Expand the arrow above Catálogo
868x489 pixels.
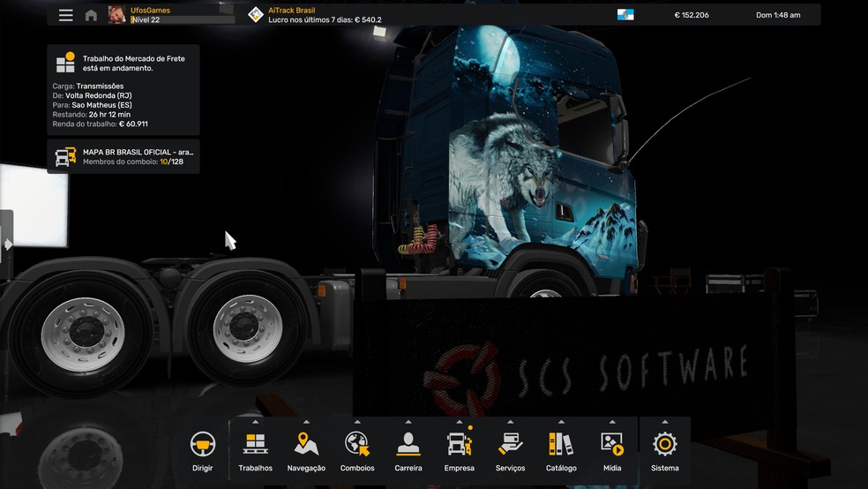(x=561, y=422)
